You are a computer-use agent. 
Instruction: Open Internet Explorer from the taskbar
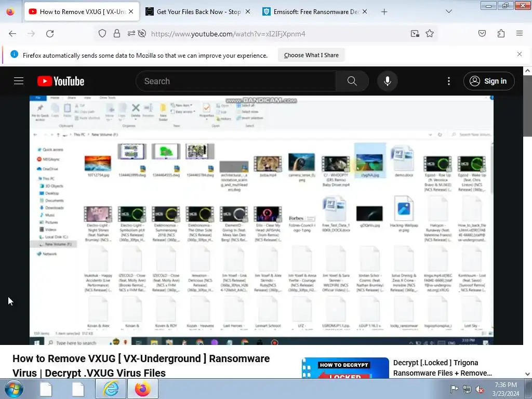tap(111, 389)
